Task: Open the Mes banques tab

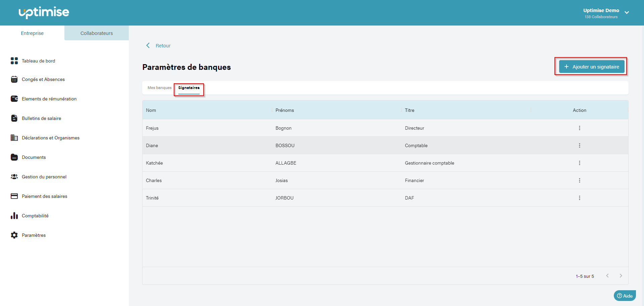Action: pyautogui.click(x=159, y=88)
